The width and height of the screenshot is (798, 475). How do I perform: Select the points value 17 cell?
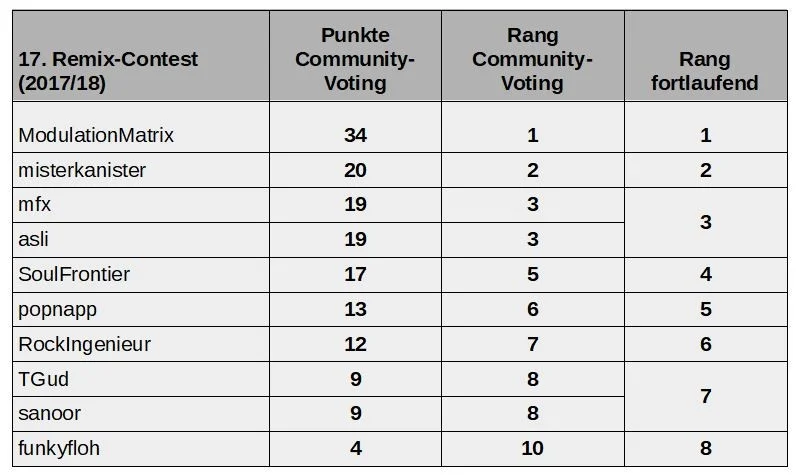[355, 274]
